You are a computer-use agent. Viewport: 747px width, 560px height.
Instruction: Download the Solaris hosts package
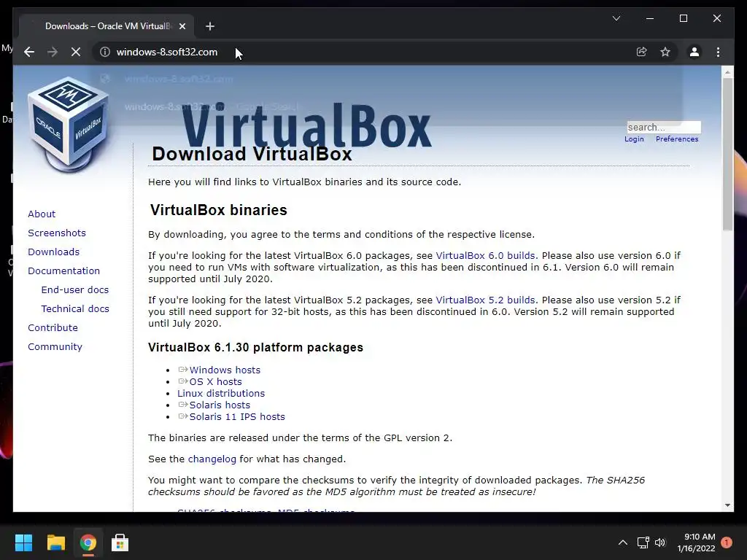(x=220, y=405)
